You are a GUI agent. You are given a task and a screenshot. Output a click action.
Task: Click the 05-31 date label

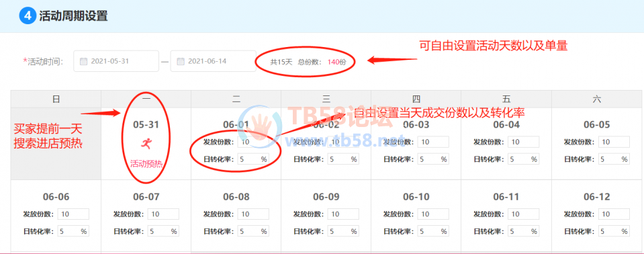146,124
